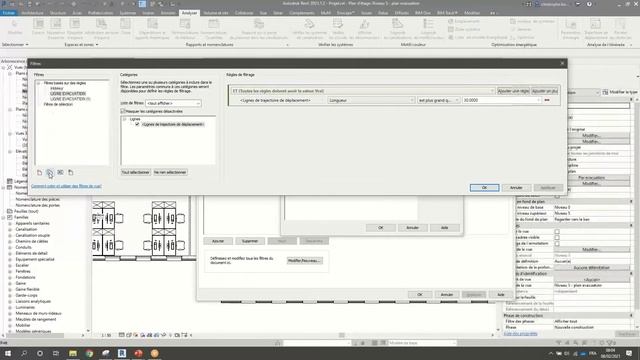Image resolution: width=640 pixels, height=360 pixels.
Task: Select Nomenclature des portes in project browser
Action: pyautogui.click(x=38, y=205)
